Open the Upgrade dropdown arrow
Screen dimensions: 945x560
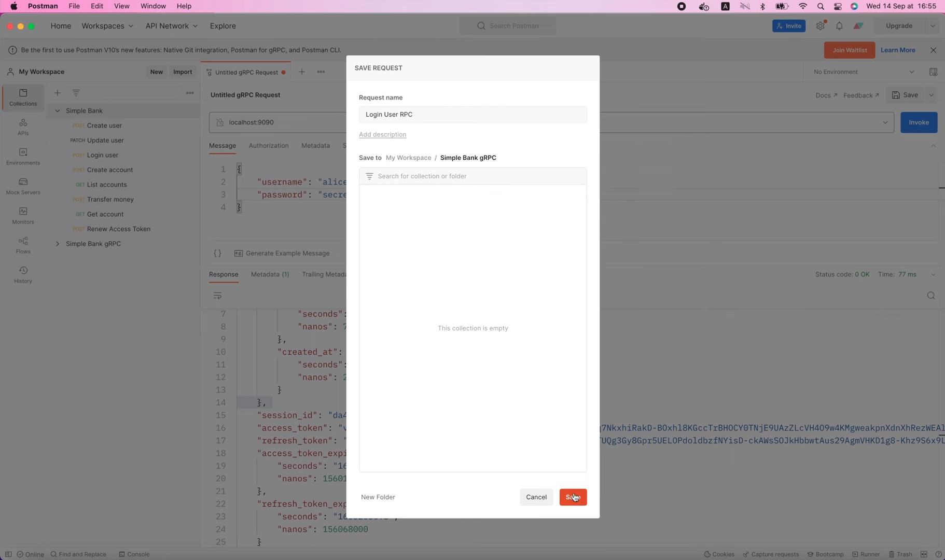[933, 26]
